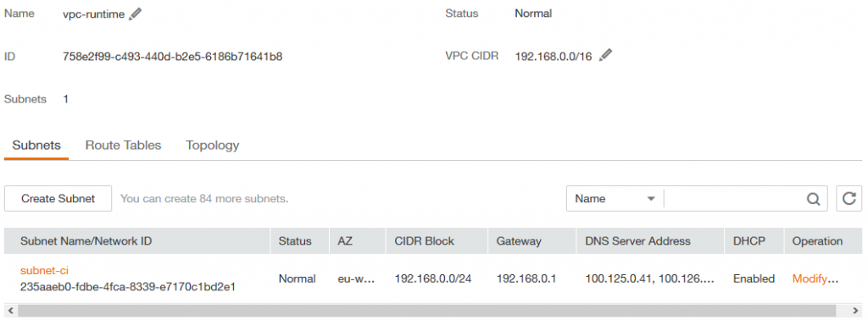Viewport: 868px width, 320px height.
Task: Refresh the subnet list
Action: (x=849, y=198)
